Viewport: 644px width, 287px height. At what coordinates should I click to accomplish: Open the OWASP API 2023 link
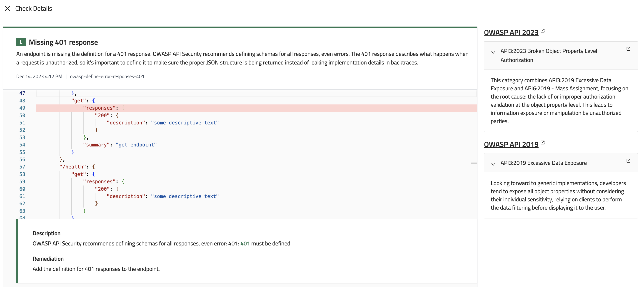(x=511, y=32)
